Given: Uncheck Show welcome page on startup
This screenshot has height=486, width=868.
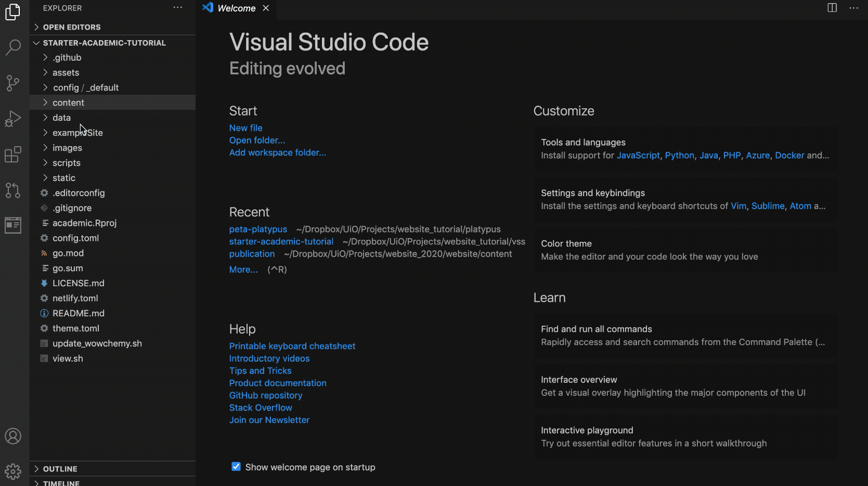Looking at the screenshot, I should (236, 467).
